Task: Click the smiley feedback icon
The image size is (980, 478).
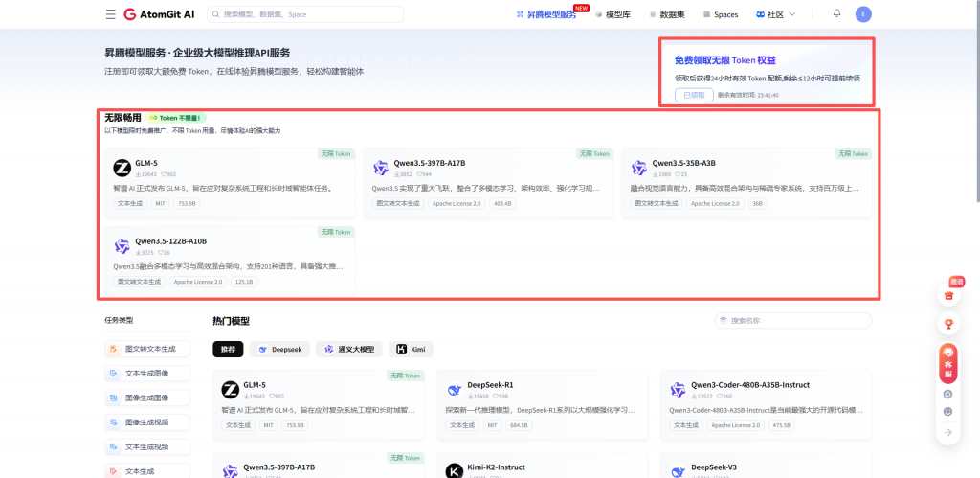Action: point(948,412)
